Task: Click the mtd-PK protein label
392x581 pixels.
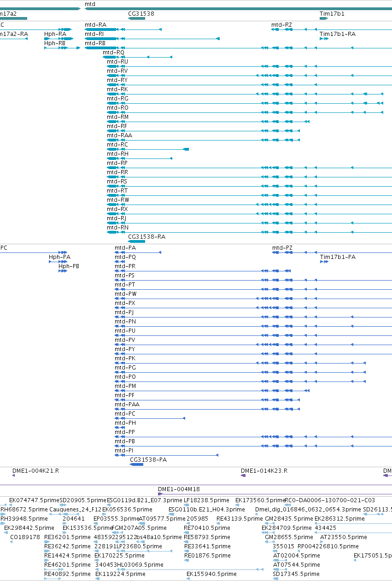Action: click(x=125, y=358)
